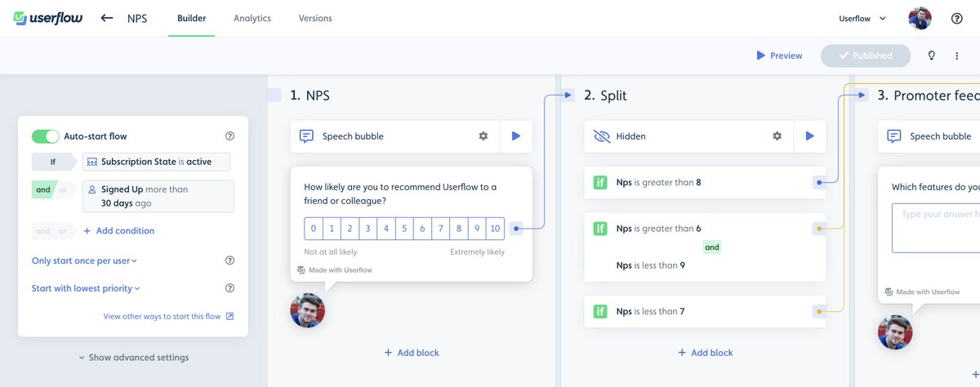
Task: Click the 'and' badge in second condition
Action: click(712, 247)
